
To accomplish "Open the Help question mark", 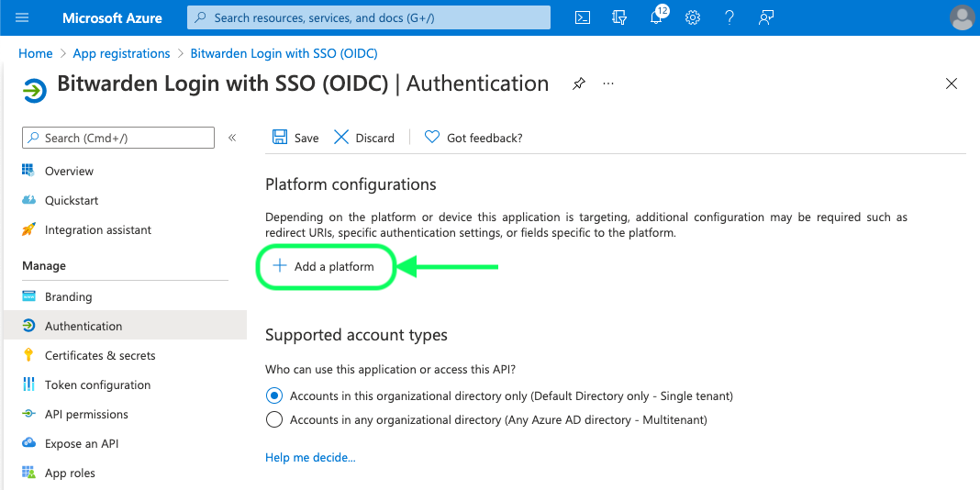I will click(x=729, y=17).
